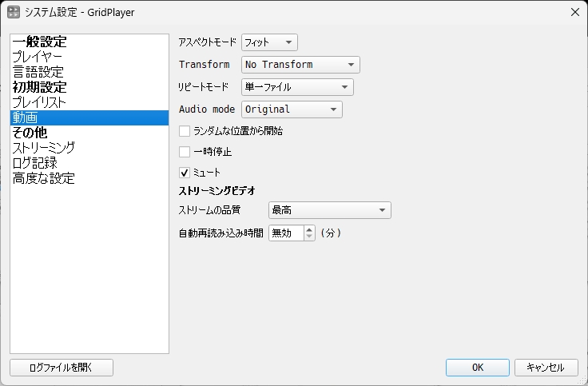Expand the ストリームの品質 dropdown
The height and width of the screenshot is (386, 588).
tap(329, 210)
